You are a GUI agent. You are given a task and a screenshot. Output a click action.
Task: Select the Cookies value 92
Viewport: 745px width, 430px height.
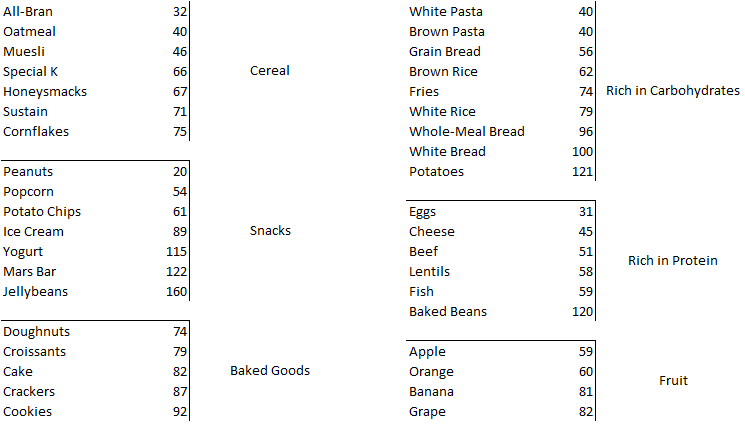[180, 412]
